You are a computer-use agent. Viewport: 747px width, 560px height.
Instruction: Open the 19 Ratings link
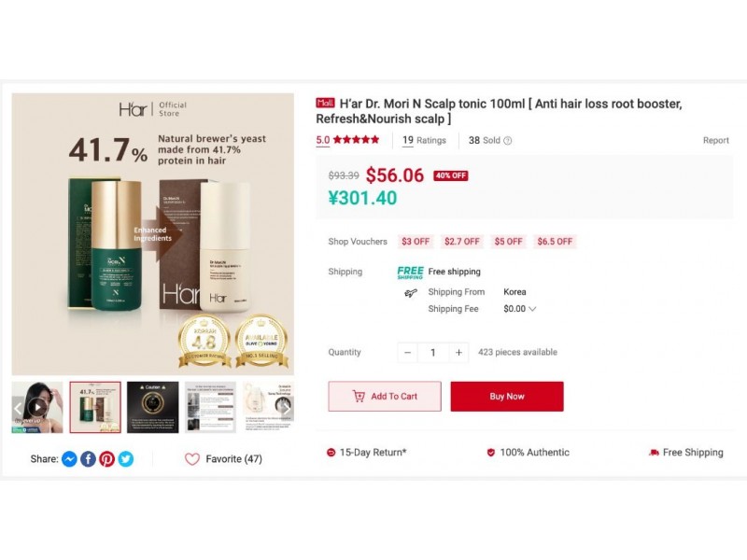[x=424, y=141]
